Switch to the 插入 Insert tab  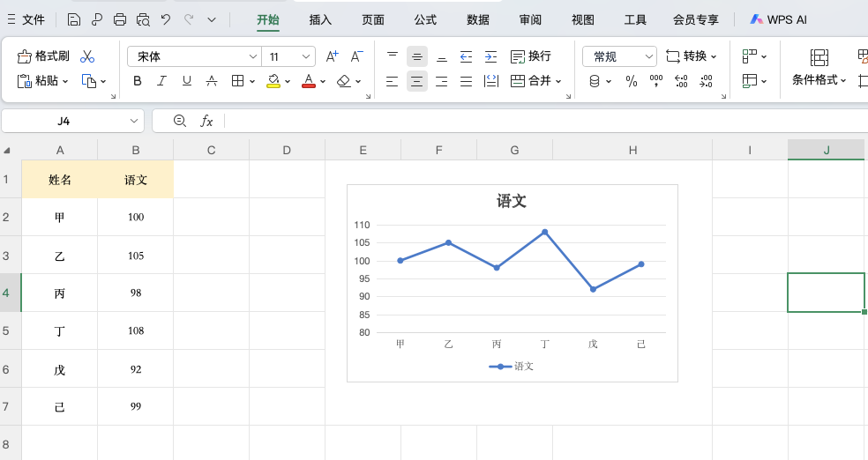[320, 20]
